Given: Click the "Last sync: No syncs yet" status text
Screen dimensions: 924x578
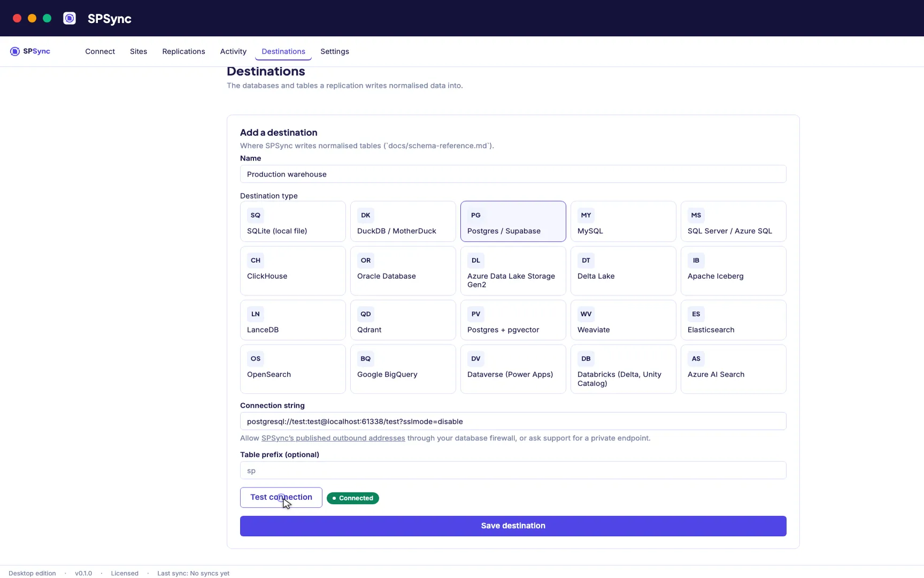Looking at the screenshot, I should click(194, 573).
